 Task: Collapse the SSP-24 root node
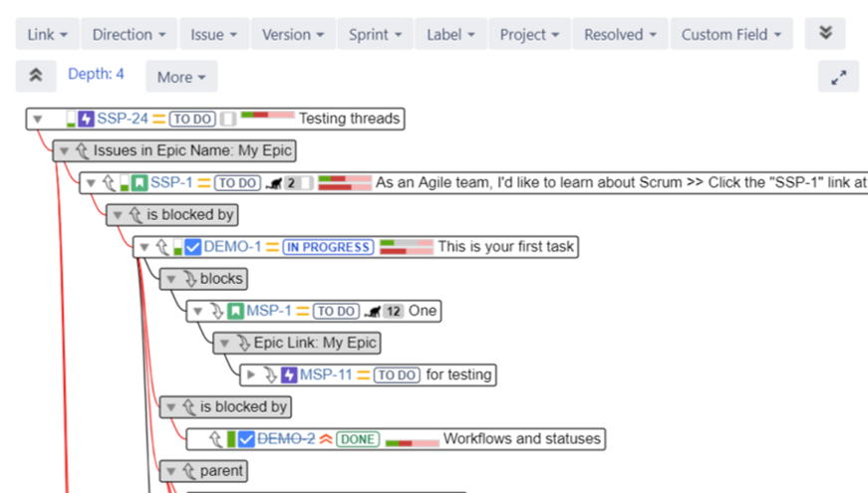click(x=38, y=120)
